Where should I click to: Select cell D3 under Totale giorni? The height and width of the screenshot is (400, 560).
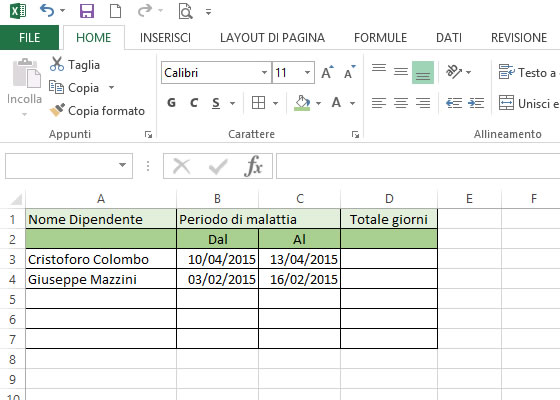pos(389,259)
